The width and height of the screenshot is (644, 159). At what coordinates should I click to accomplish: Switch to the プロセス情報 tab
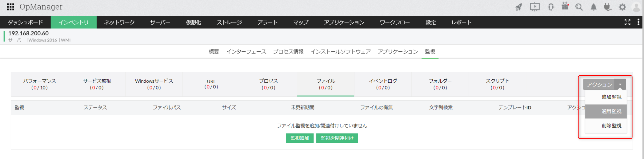pyautogui.click(x=288, y=52)
